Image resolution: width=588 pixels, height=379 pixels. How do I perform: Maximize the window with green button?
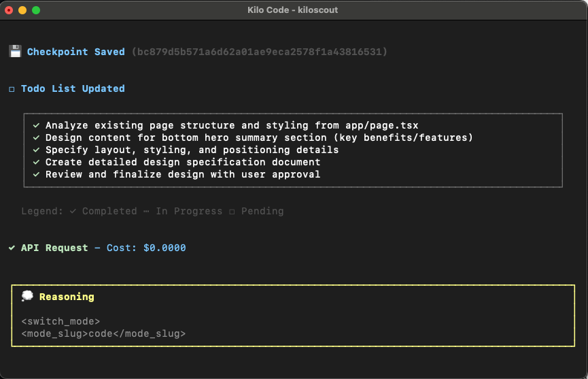pos(36,10)
